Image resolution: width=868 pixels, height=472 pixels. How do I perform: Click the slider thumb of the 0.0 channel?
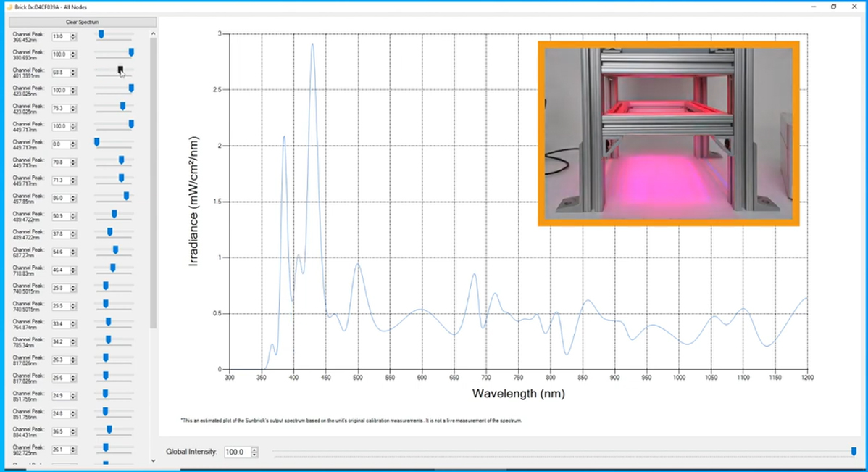pyautogui.click(x=97, y=142)
